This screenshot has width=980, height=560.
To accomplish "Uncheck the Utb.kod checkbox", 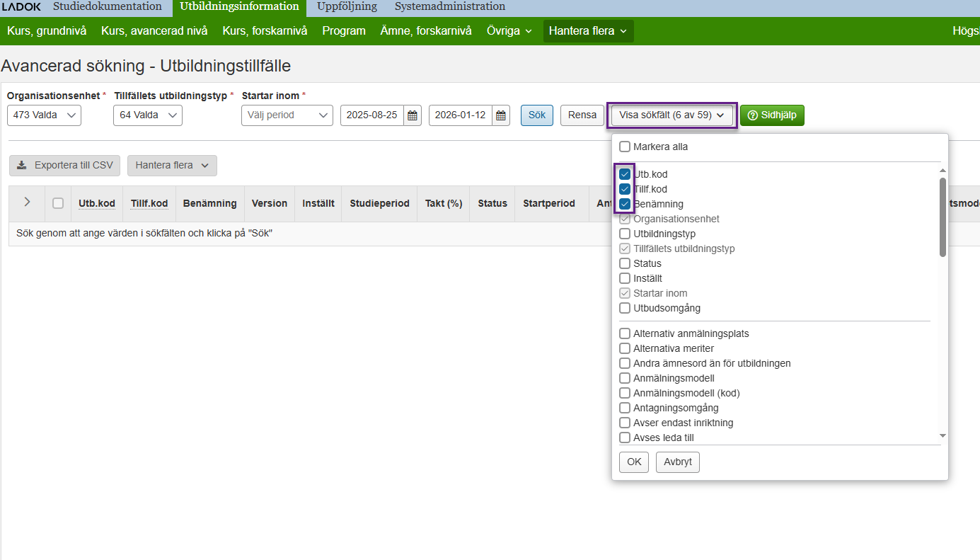I will pyautogui.click(x=625, y=174).
